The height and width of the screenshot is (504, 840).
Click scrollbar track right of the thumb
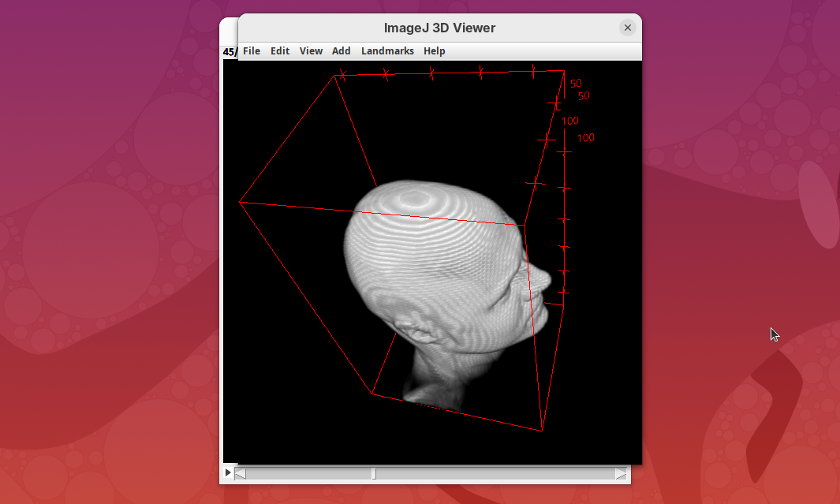pyautogui.click(x=497, y=474)
